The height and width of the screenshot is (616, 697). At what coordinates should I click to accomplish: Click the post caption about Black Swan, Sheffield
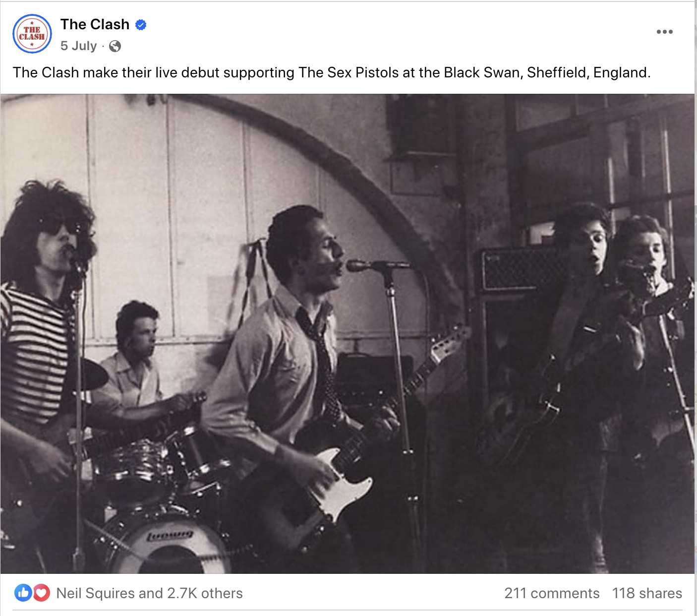[x=331, y=72]
